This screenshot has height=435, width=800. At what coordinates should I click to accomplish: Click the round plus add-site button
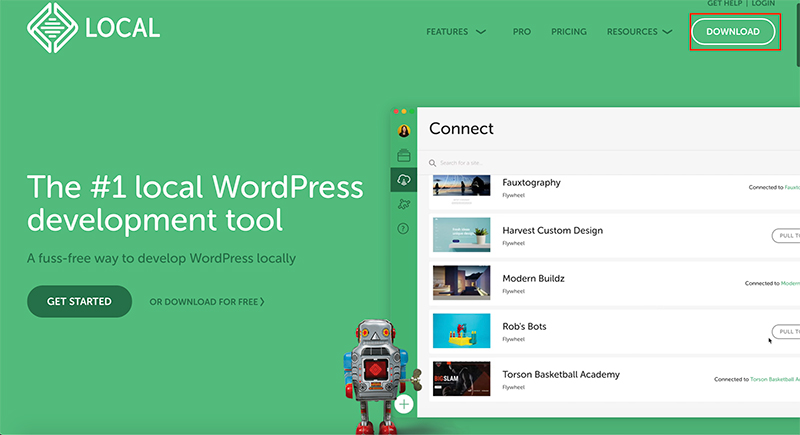(x=404, y=404)
